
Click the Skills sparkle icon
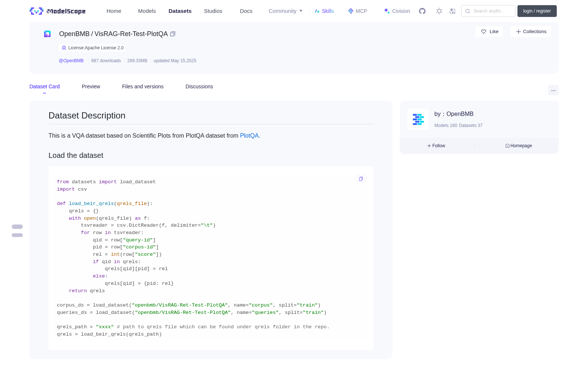(x=317, y=11)
